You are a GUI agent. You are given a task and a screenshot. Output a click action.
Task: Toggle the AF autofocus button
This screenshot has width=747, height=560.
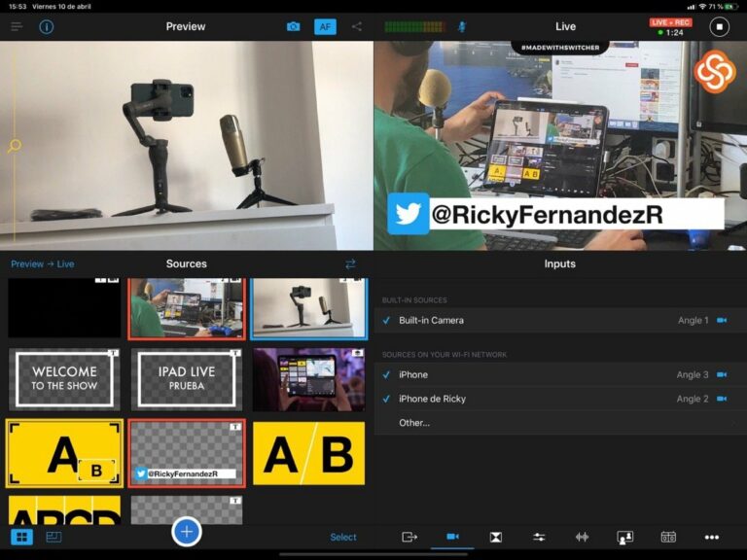pos(326,26)
